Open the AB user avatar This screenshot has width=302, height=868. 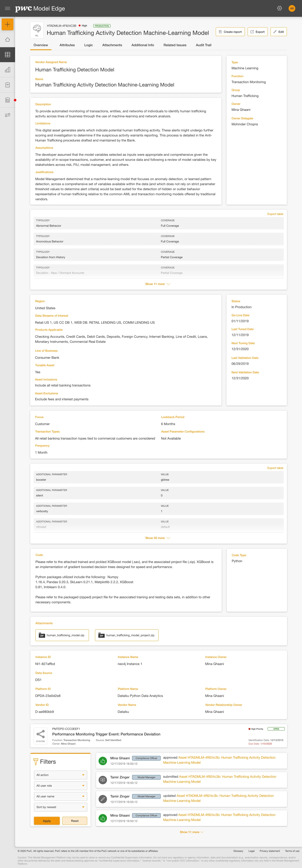292,8
